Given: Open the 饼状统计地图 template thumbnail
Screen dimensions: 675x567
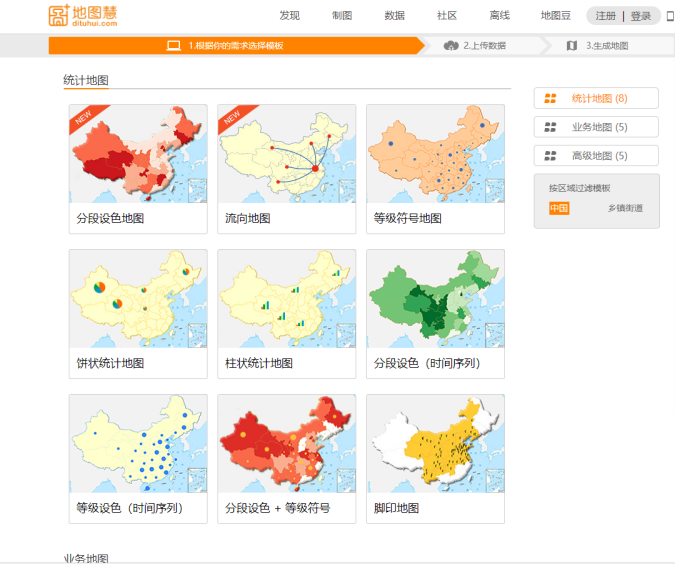Looking at the screenshot, I should click(138, 299).
